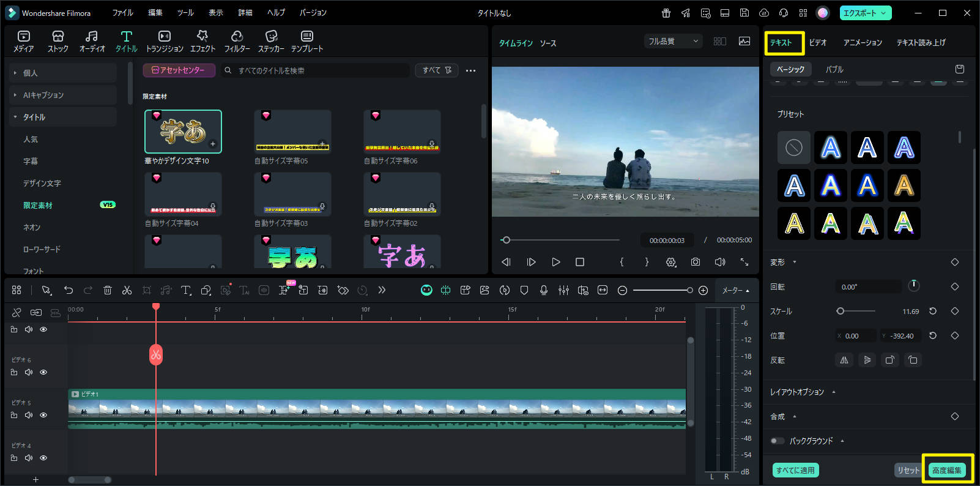
Task: Click the play button in preview
Action: (555, 262)
